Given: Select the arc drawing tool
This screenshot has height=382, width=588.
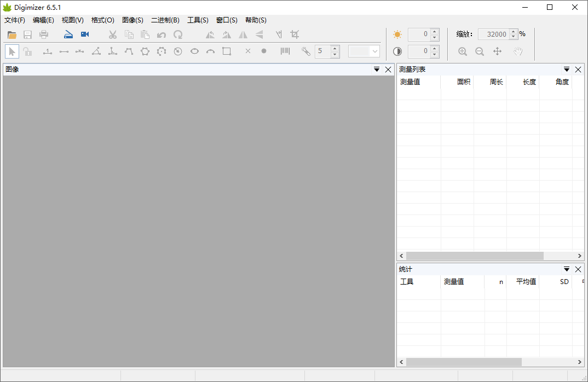Looking at the screenshot, I should tap(210, 51).
